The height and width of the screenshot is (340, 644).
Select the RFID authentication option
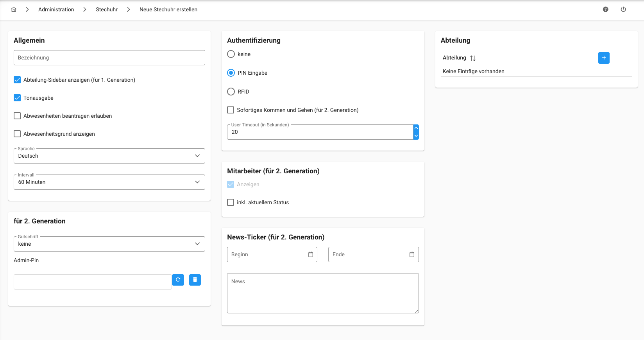pos(231,92)
